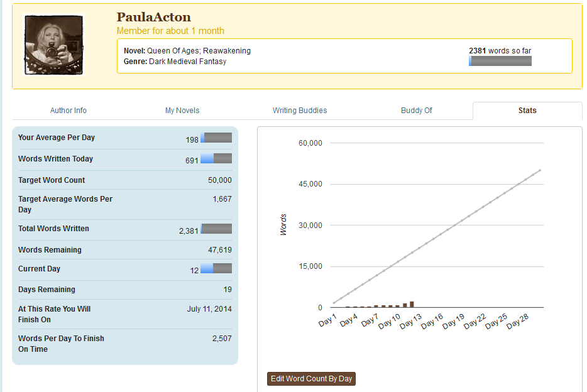Switch to the My Novels tab

[x=182, y=111]
